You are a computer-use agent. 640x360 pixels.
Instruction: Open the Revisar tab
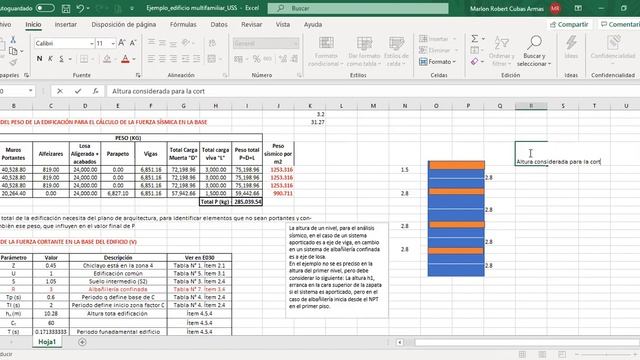[251, 24]
